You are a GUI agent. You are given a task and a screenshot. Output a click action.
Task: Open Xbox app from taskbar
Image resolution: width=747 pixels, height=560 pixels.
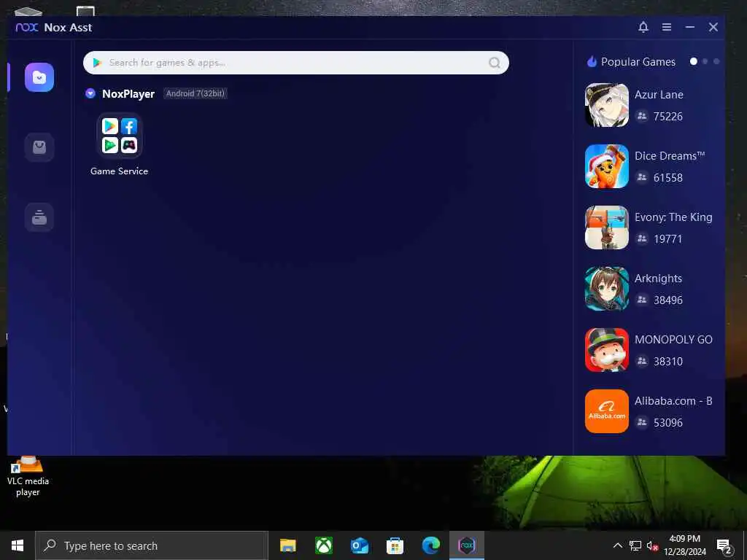coord(323,545)
